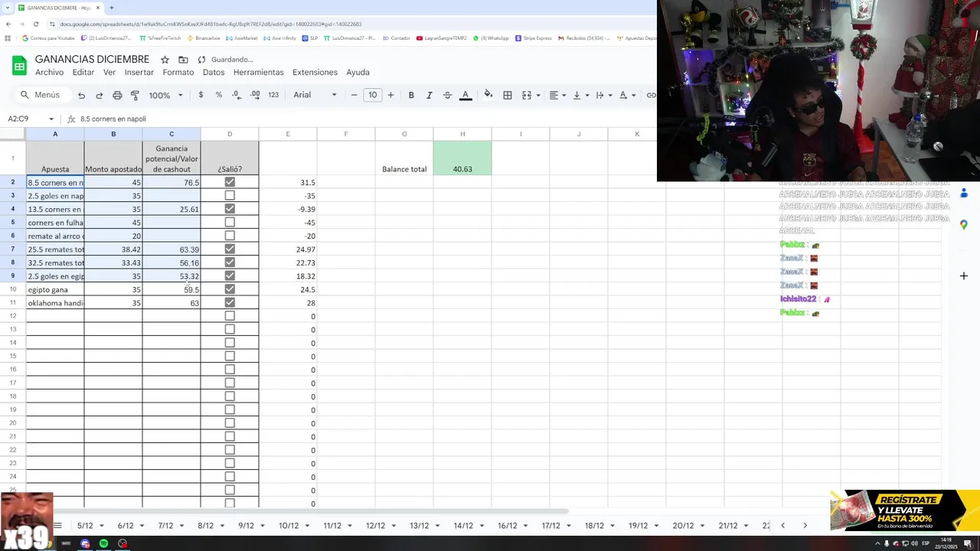The image size is (980, 551).
Task: Open the Archivo menu
Action: [x=49, y=72]
